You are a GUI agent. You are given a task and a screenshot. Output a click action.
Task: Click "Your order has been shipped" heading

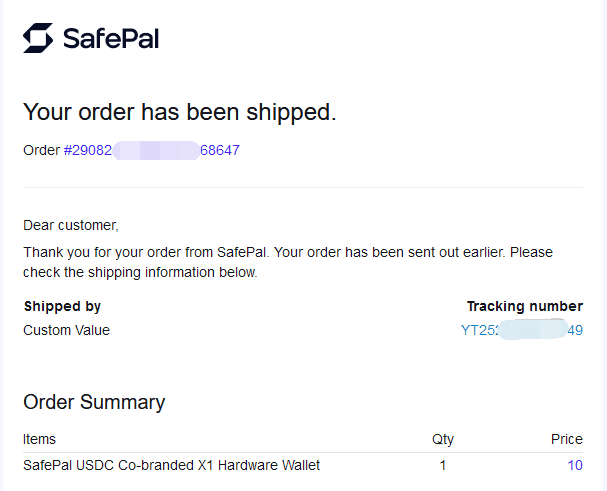coord(179,112)
